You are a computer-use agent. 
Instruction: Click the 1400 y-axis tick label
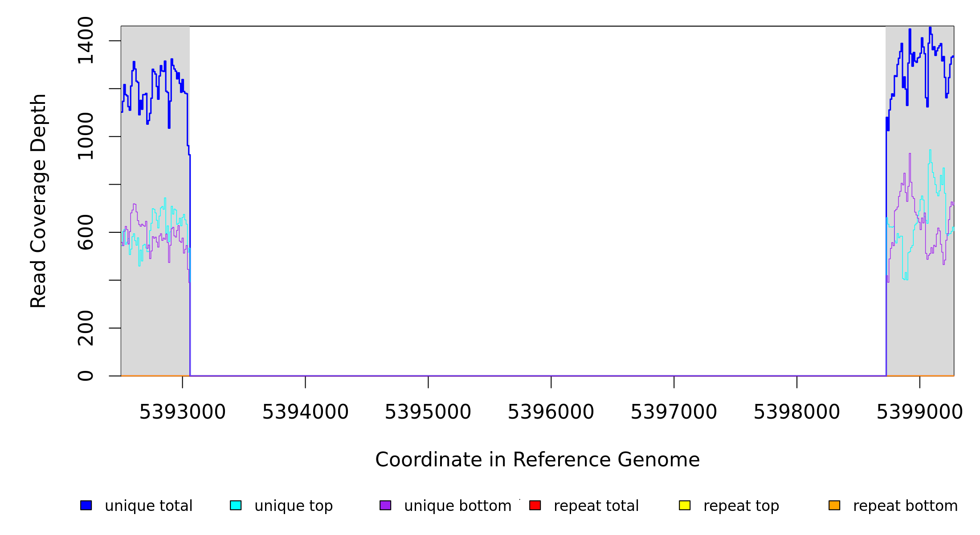click(x=86, y=41)
